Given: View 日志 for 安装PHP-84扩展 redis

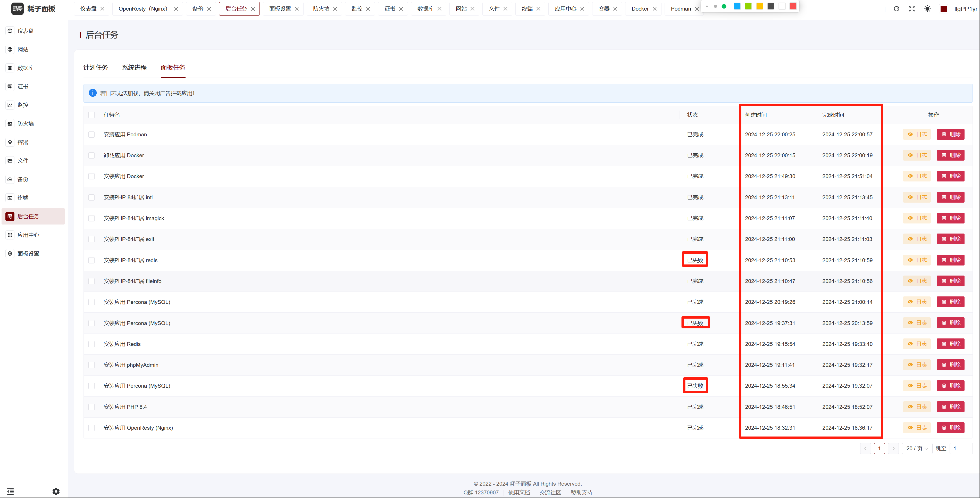Looking at the screenshot, I should [x=917, y=260].
